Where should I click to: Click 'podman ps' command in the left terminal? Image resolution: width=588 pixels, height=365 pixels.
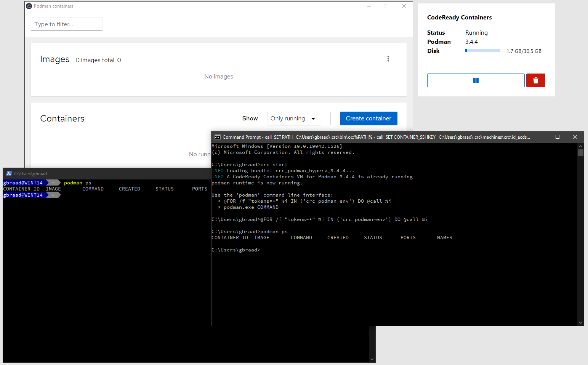click(78, 183)
